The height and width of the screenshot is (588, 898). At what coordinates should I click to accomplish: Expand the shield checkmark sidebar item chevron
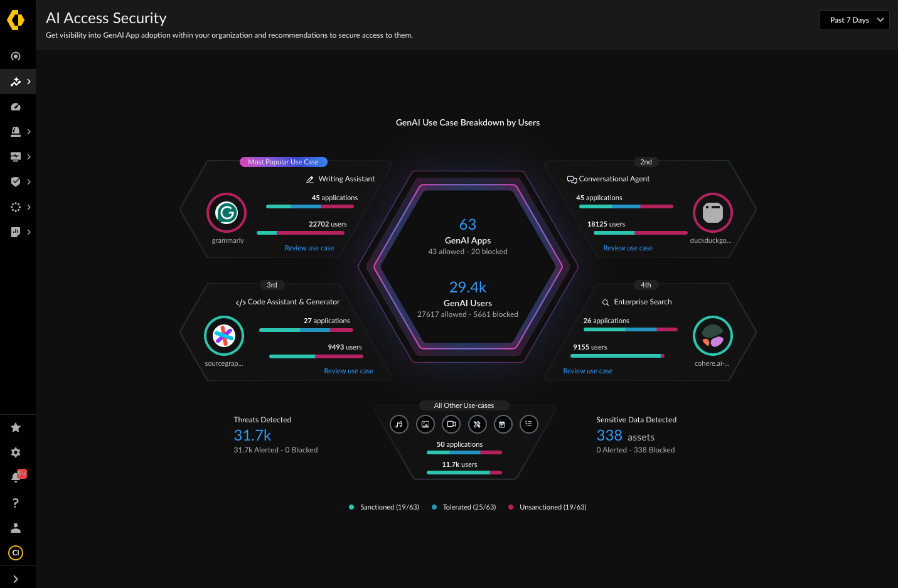click(29, 182)
